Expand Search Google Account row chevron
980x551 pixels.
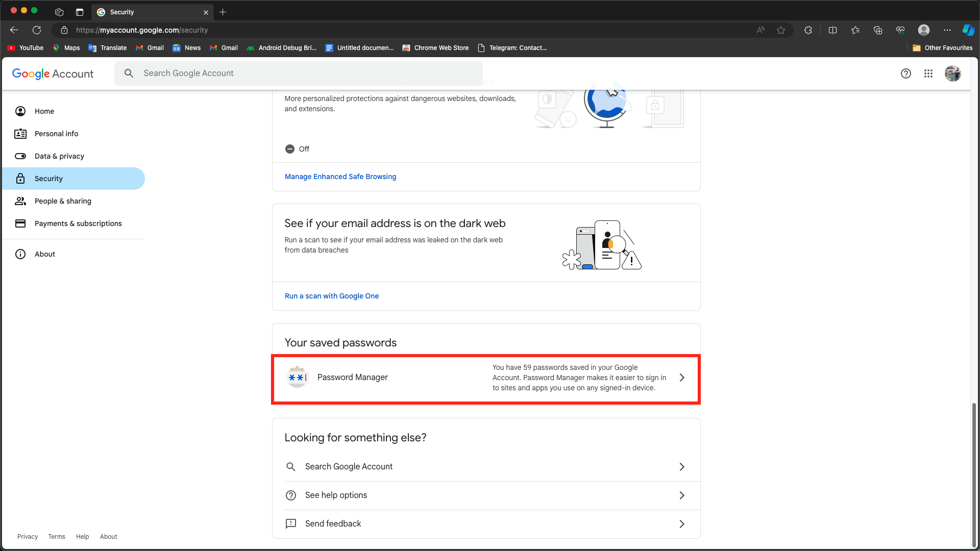pos(682,467)
